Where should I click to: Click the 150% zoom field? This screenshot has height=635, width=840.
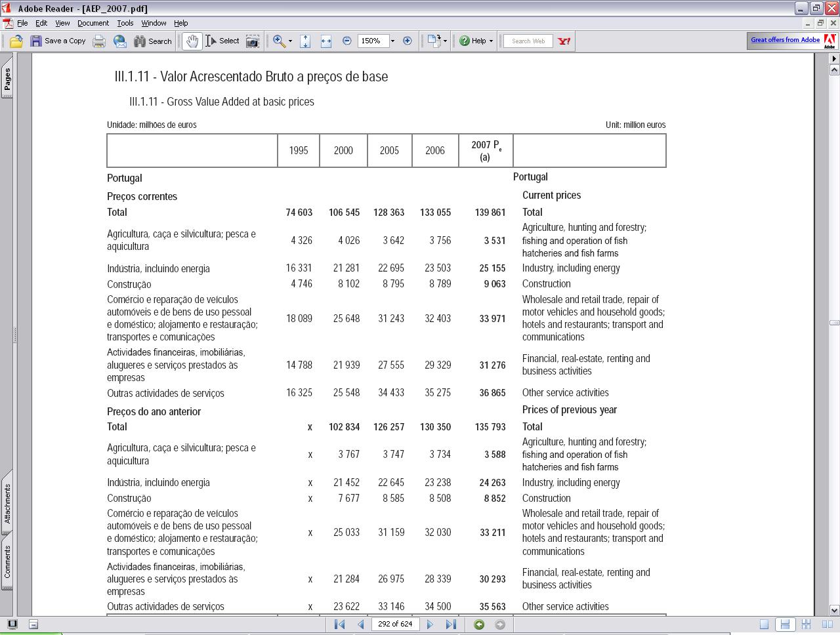coord(373,41)
